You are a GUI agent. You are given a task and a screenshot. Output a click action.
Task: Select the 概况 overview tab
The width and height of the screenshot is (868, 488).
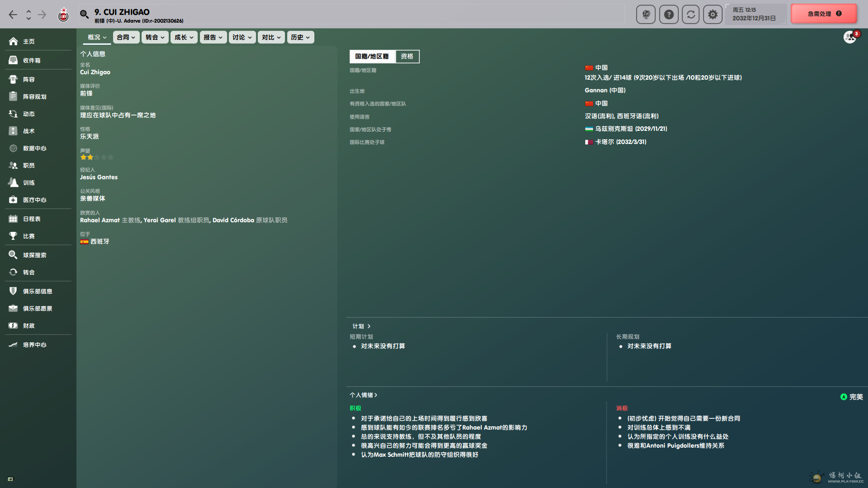pos(97,37)
